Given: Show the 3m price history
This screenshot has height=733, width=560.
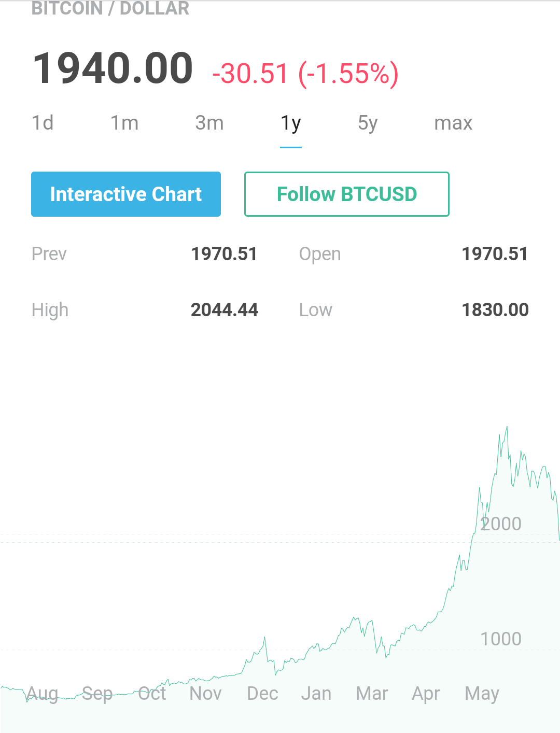Looking at the screenshot, I should click(x=209, y=123).
